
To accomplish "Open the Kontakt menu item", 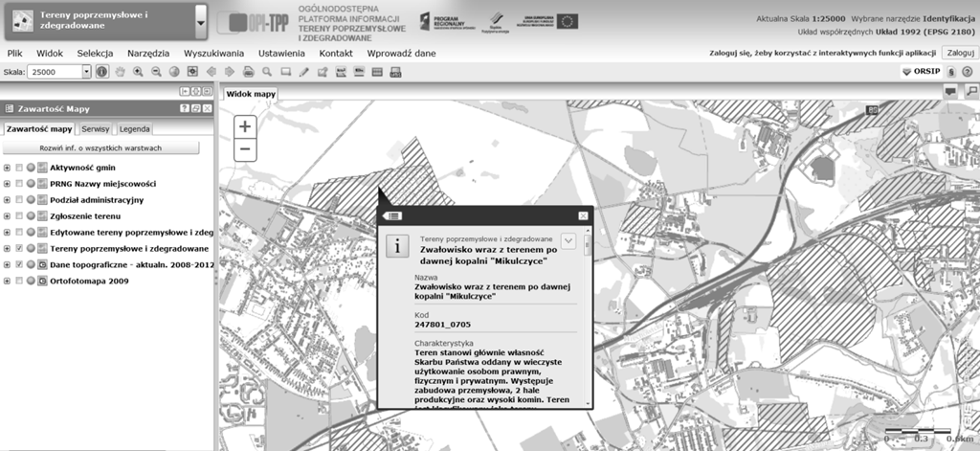I will click(336, 54).
